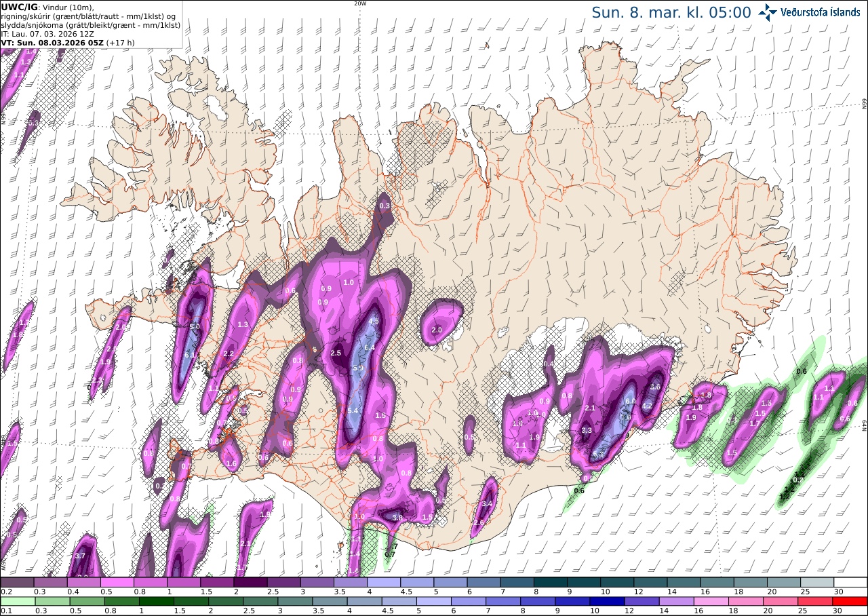Click the '1.3' value on map

tap(243, 325)
